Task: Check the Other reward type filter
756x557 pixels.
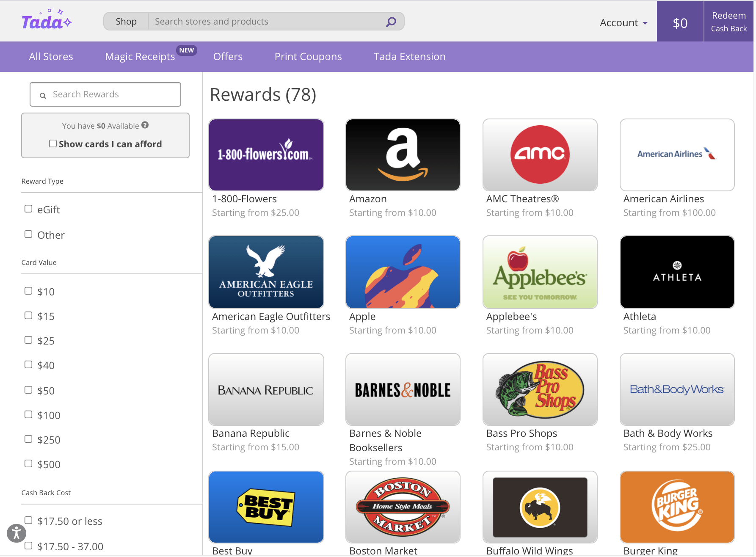Action: pyautogui.click(x=28, y=234)
